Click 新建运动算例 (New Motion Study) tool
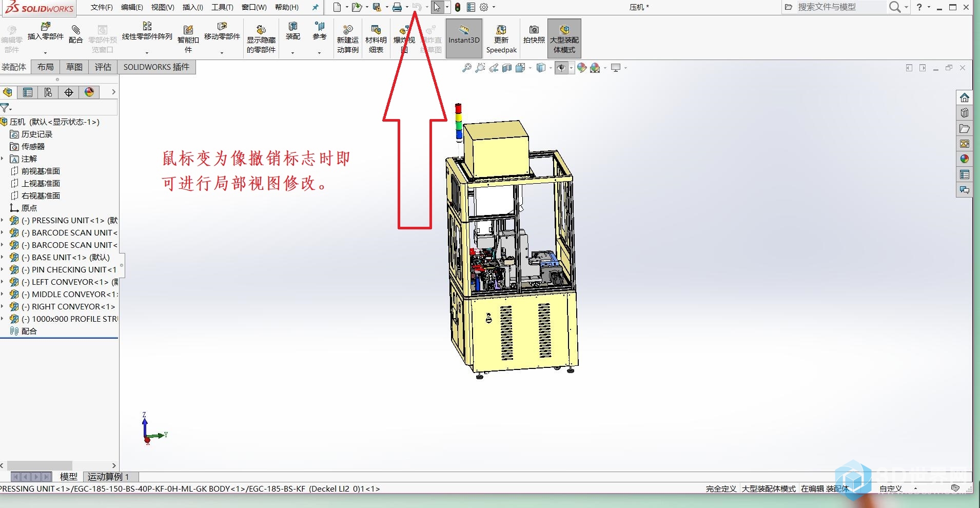The image size is (980, 508). [x=348, y=38]
